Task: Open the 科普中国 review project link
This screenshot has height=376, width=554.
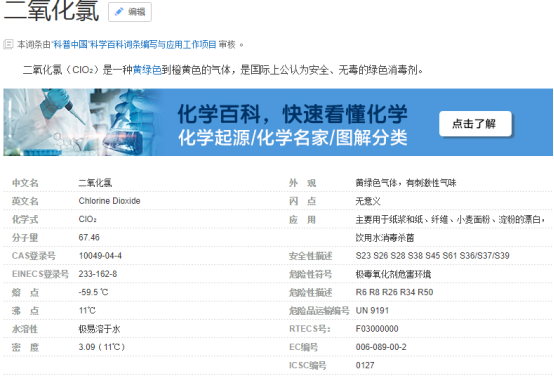Action: (134, 45)
